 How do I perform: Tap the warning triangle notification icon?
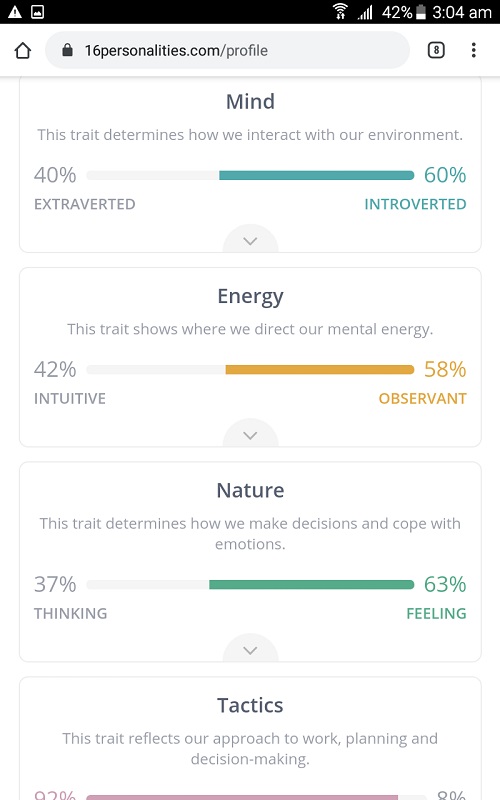tap(15, 12)
